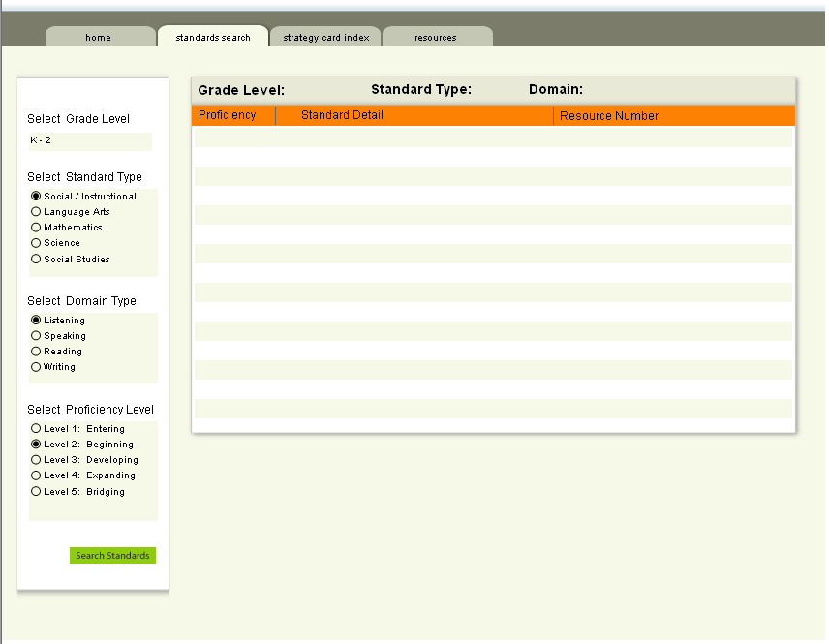The width and height of the screenshot is (829, 644).
Task: Click the Proficiency column header
Action: [228, 116]
